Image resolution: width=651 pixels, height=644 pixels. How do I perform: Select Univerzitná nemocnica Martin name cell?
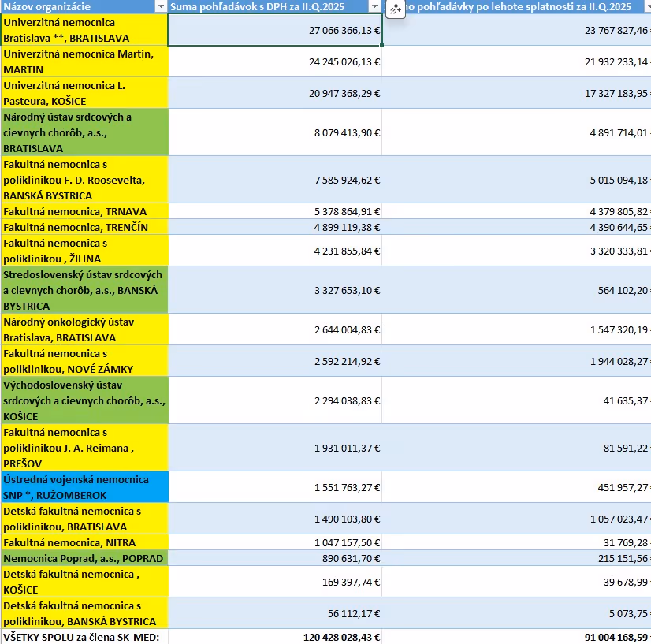tap(84, 61)
